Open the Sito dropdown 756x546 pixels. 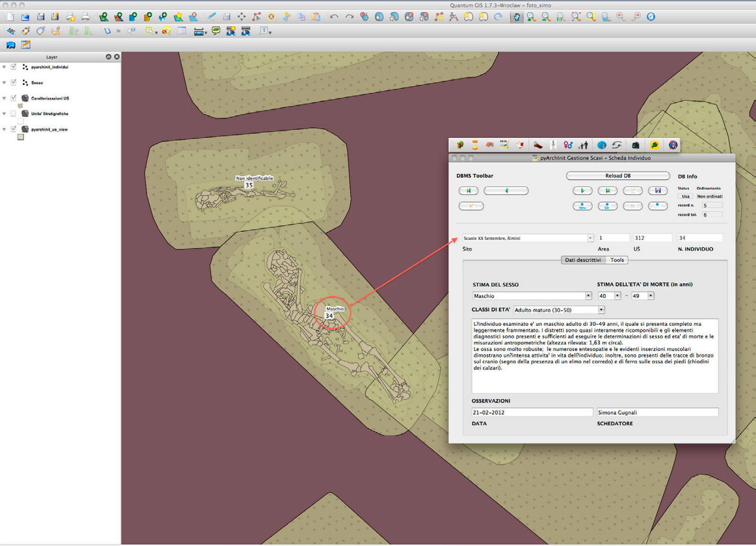[x=590, y=238]
